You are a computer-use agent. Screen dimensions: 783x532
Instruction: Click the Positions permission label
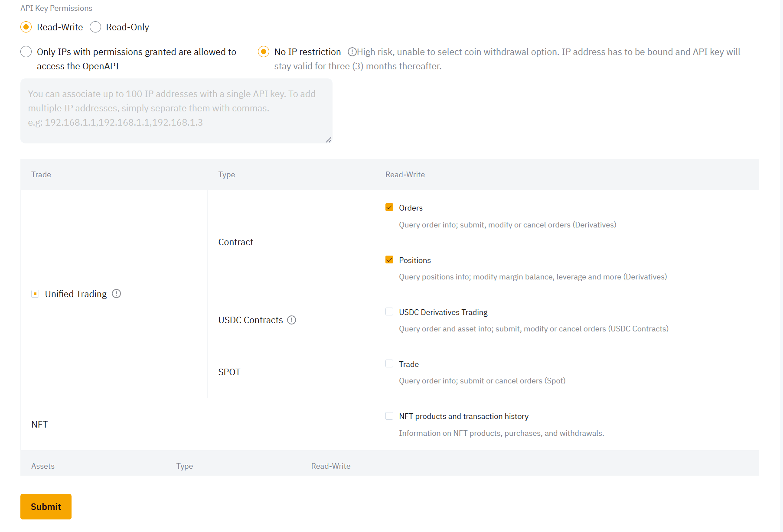[414, 260]
